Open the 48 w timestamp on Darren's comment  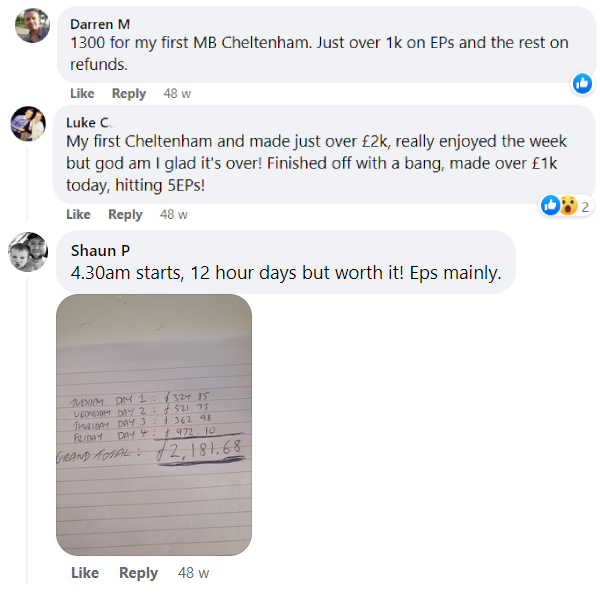click(x=177, y=93)
